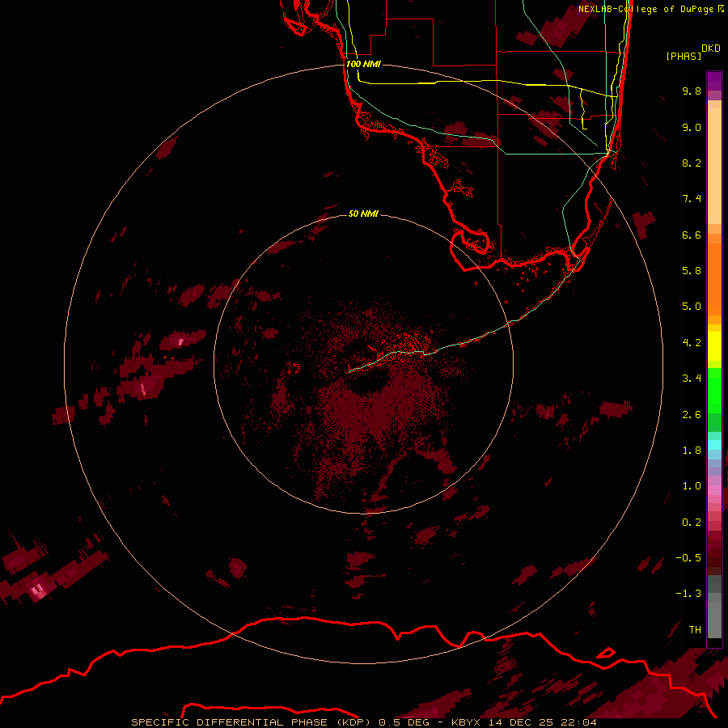Click the 0.2 value on the scale
The height and width of the screenshot is (728, 728).
692,523
